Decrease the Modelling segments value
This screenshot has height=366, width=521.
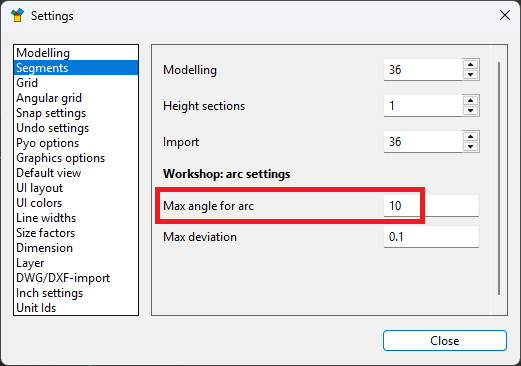[x=470, y=75]
